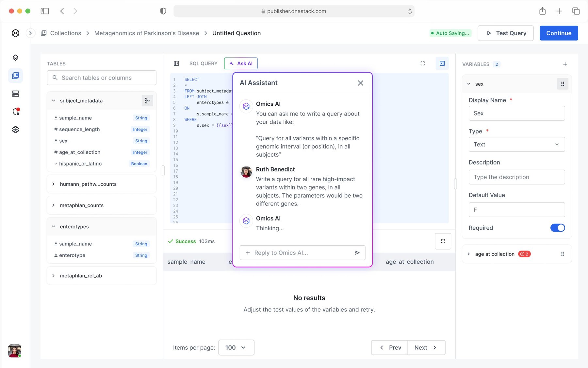Expand the age at collection variable

(468, 254)
